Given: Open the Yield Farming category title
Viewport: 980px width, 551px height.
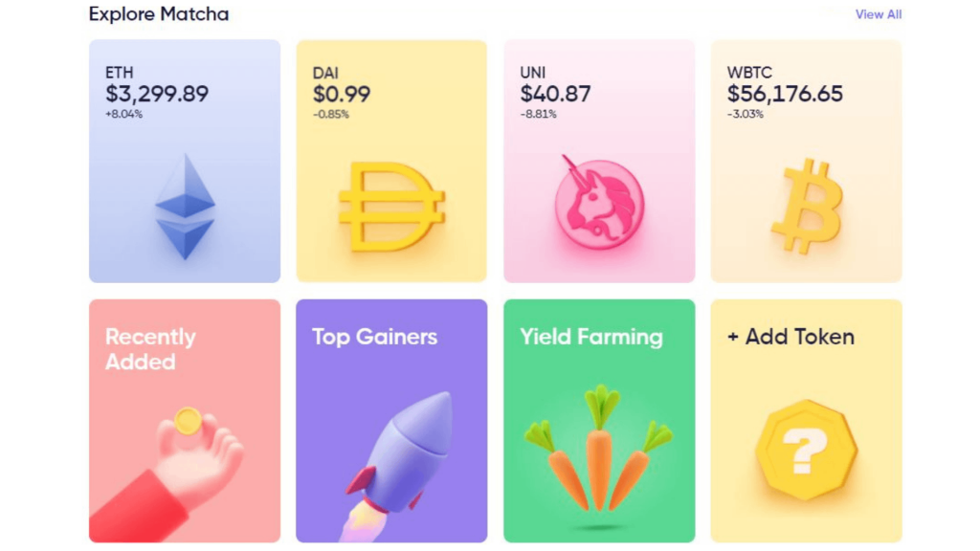Looking at the screenshot, I should coord(591,337).
